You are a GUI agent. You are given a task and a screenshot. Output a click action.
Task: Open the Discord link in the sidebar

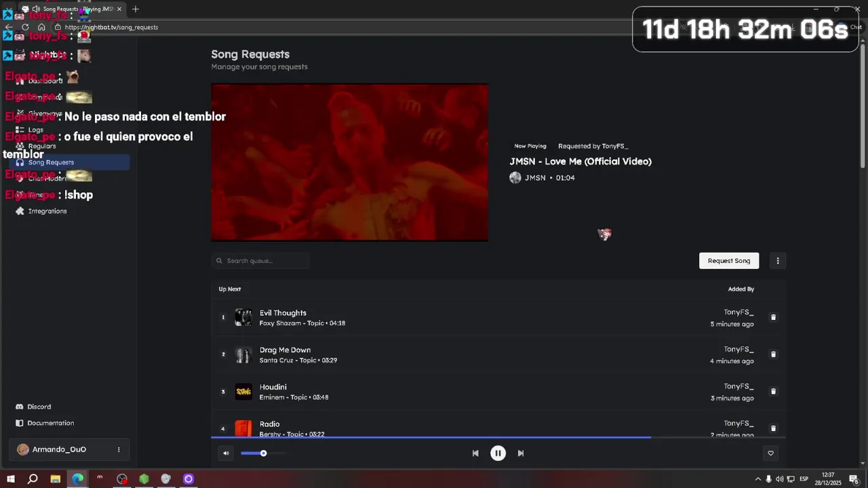click(x=39, y=407)
